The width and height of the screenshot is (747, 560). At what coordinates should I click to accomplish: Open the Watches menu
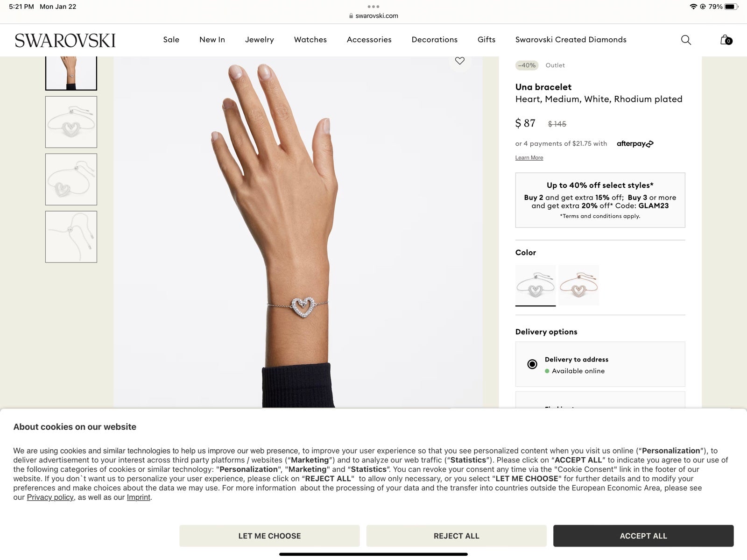(x=310, y=40)
